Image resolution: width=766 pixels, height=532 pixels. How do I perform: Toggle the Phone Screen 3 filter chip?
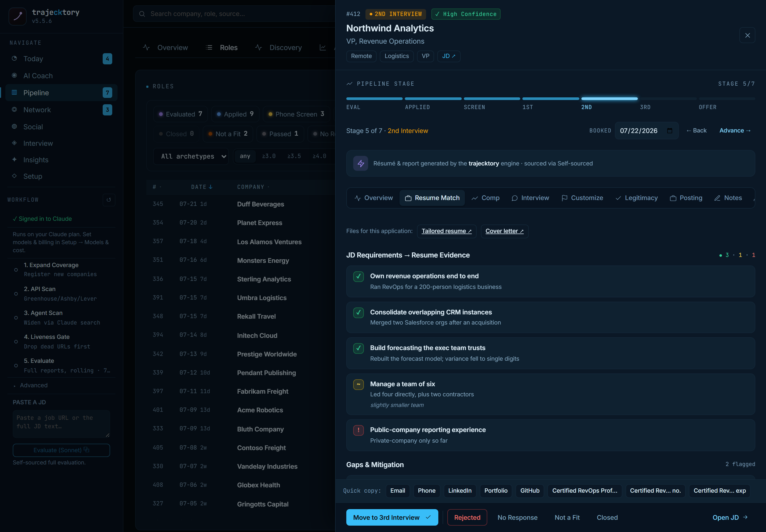tap(296, 114)
